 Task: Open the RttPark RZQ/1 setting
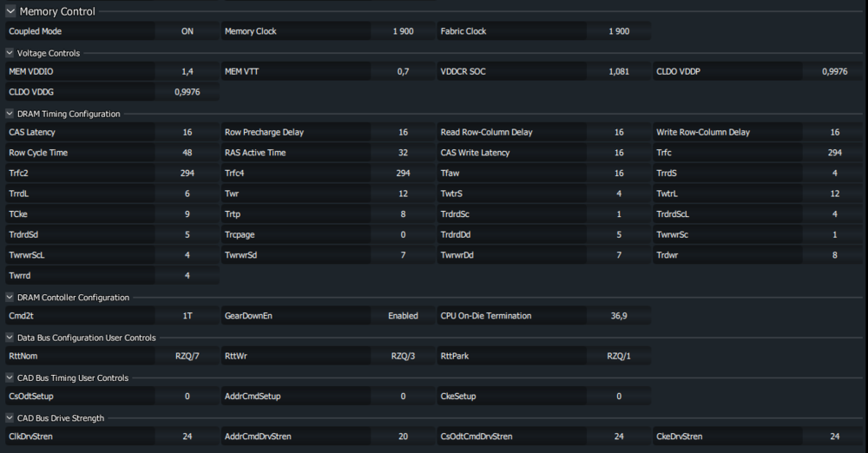(619, 356)
